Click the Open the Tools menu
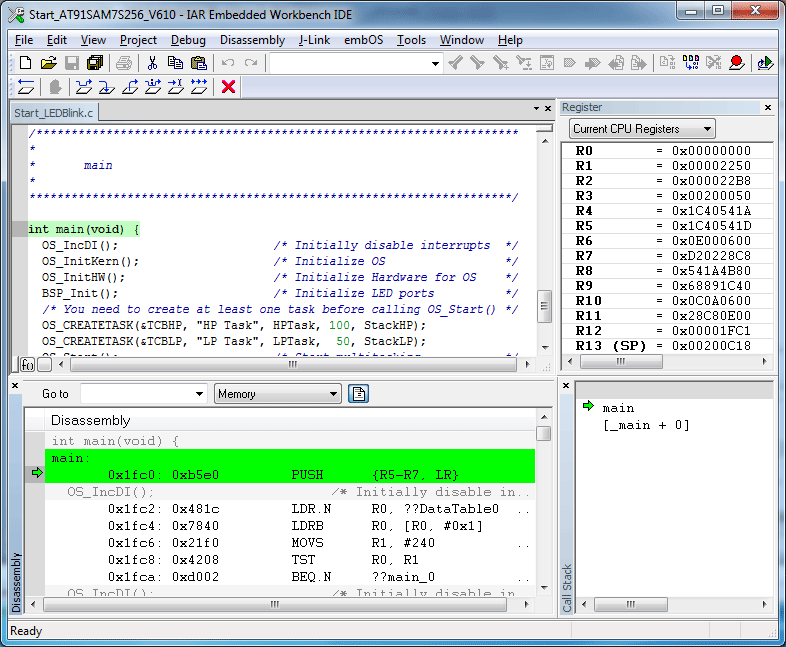Image resolution: width=786 pixels, height=647 pixels. pyautogui.click(x=411, y=40)
